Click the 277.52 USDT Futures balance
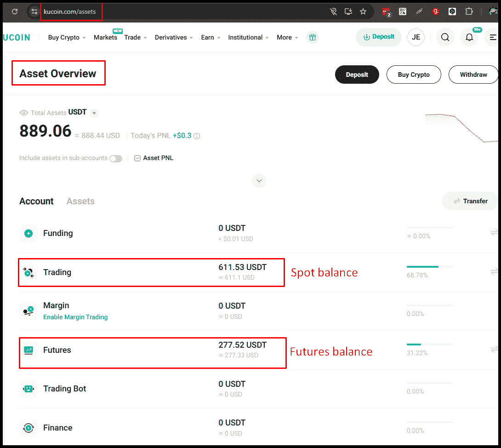Image resolution: width=501 pixels, height=448 pixels. 243,345
